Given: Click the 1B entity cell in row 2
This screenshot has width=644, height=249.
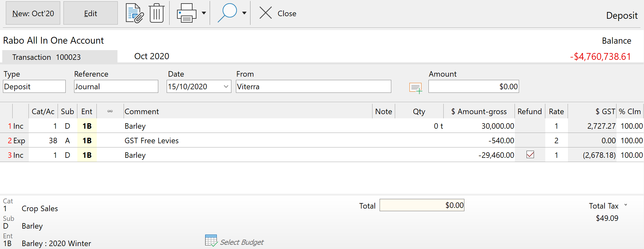Looking at the screenshot, I should click(87, 141).
